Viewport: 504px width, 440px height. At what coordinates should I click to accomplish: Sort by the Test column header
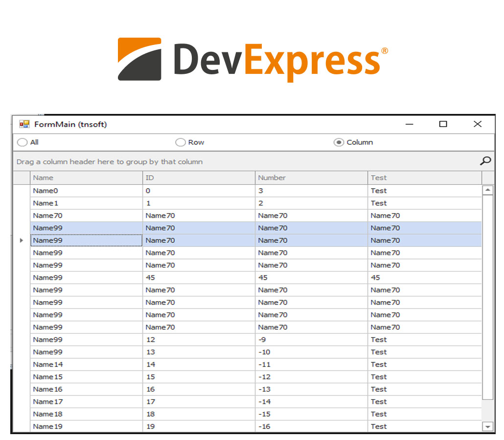pos(424,177)
